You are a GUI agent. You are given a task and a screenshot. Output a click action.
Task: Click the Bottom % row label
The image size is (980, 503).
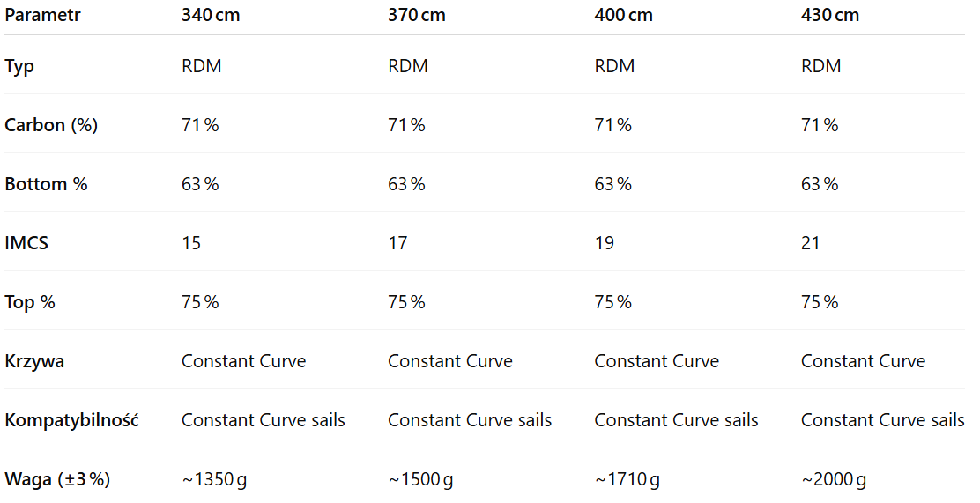point(46,184)
